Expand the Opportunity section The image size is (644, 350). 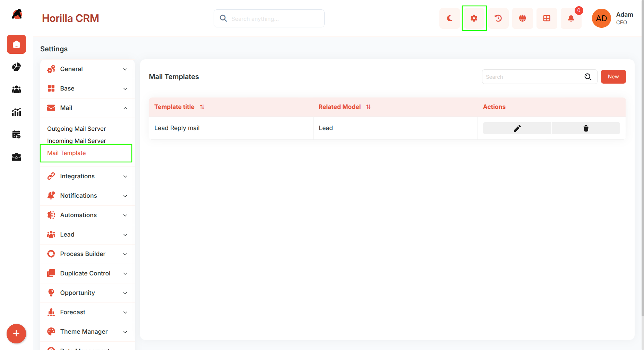87,293
